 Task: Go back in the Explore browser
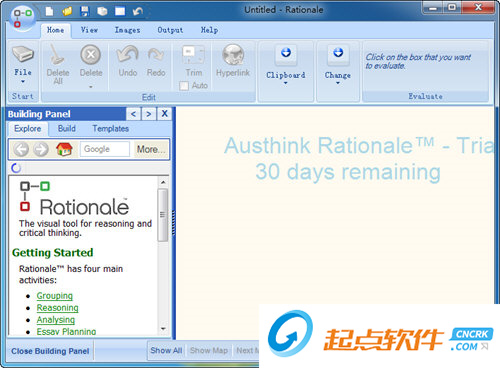pos(21,149)
